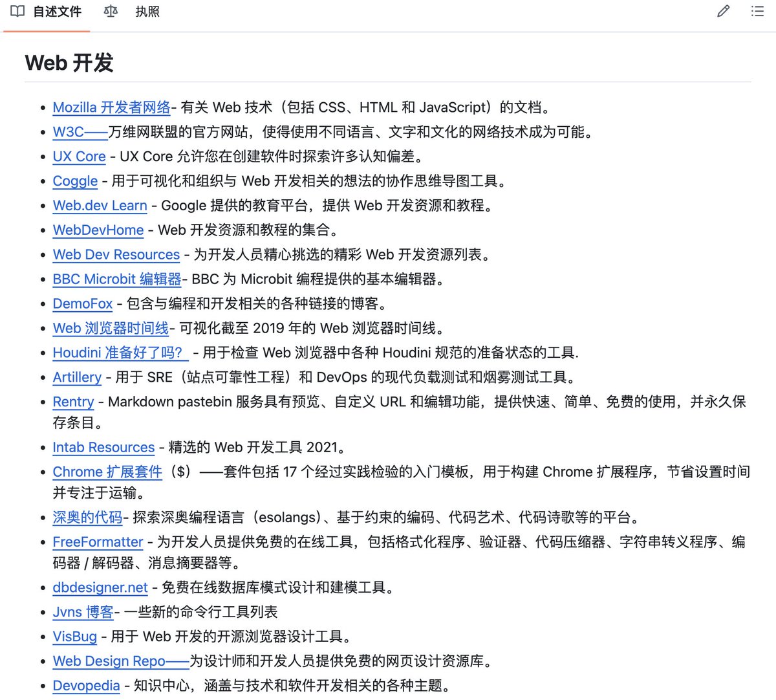The height and width of the screenshot is (700, 776).
Task: Click the book icon beside 自述文件
Action: pos(17,11)
